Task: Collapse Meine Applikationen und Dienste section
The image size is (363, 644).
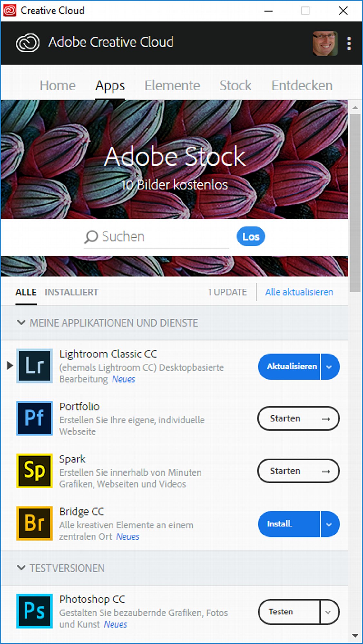Action: [x=21, y=322]
